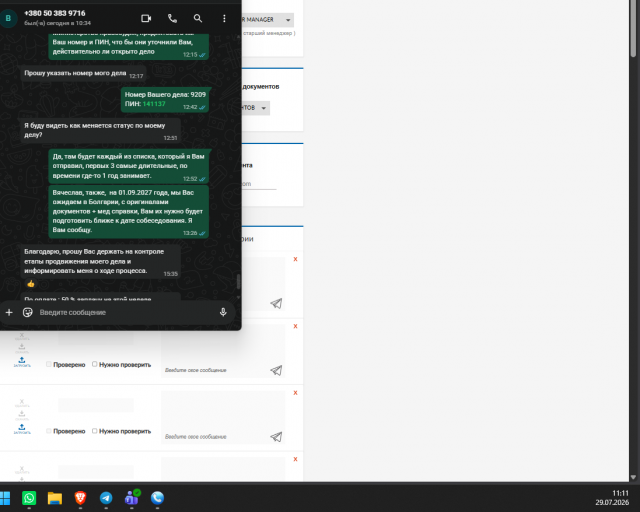The image size is (640, 512).
Task: Click the page scrollbar down arrow
Action: click(x=633, y=477)
